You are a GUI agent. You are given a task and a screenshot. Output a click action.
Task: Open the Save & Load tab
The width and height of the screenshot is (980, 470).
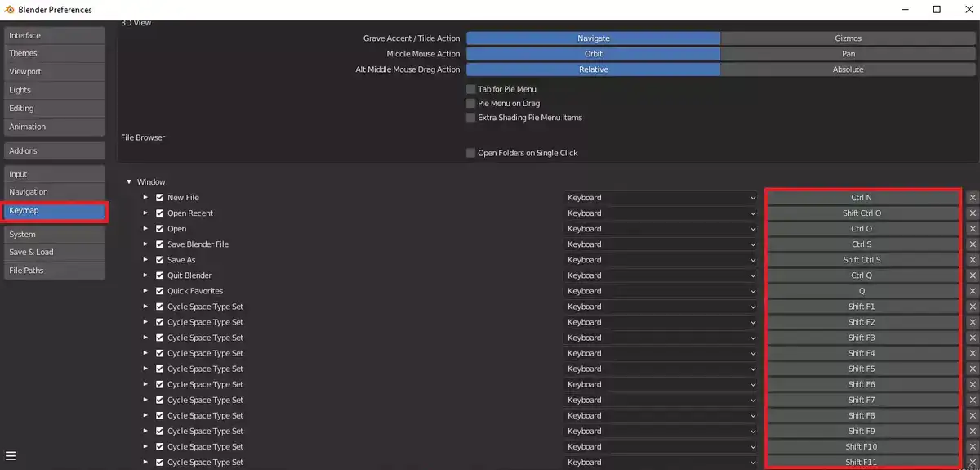click(55, 252)
